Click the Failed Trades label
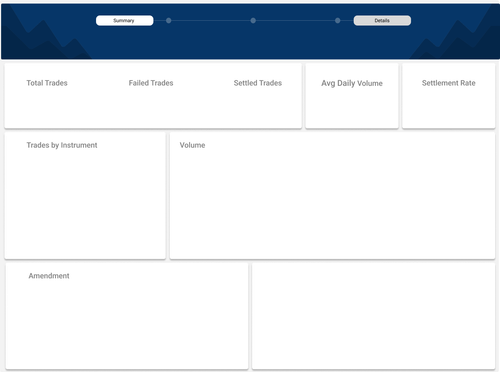The height and width of the screenshot is (372, 500). [x=151, y=83]
